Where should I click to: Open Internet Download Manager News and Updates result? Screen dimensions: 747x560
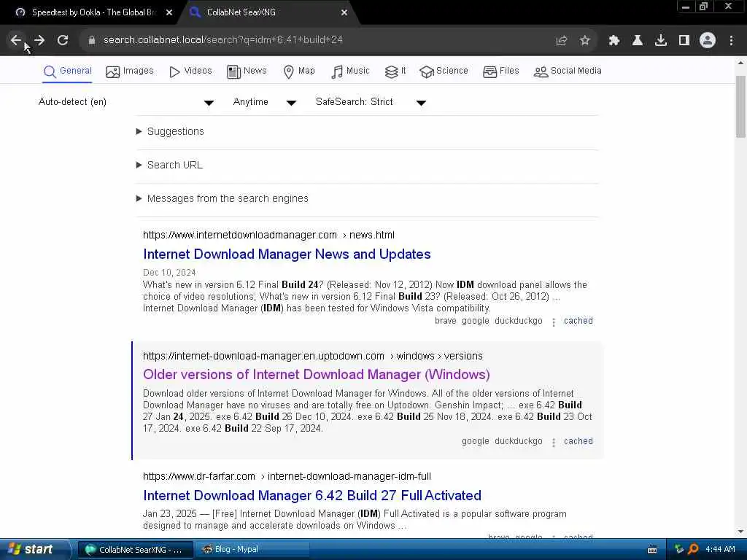coord(287,254)
